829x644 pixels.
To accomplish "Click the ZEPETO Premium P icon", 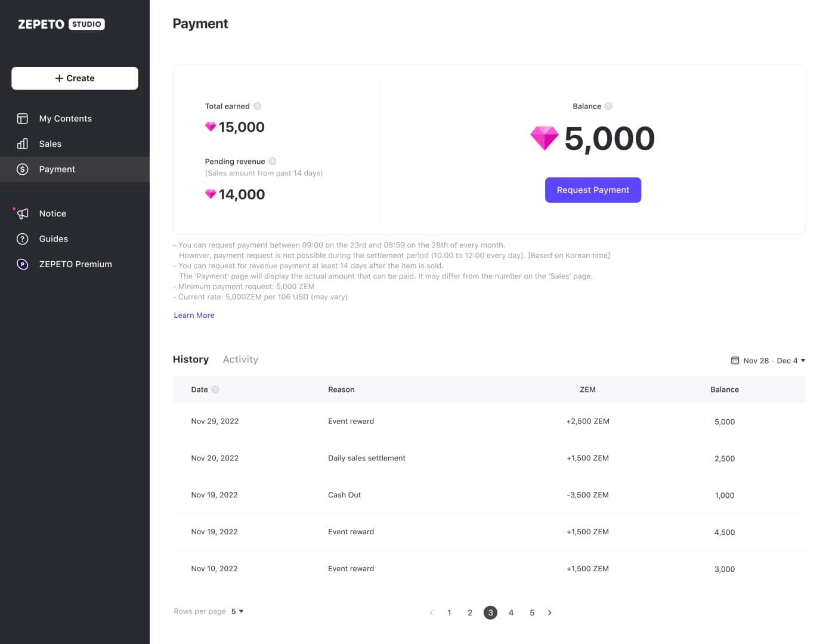I will pyautogui.click(x=22, y=264).
